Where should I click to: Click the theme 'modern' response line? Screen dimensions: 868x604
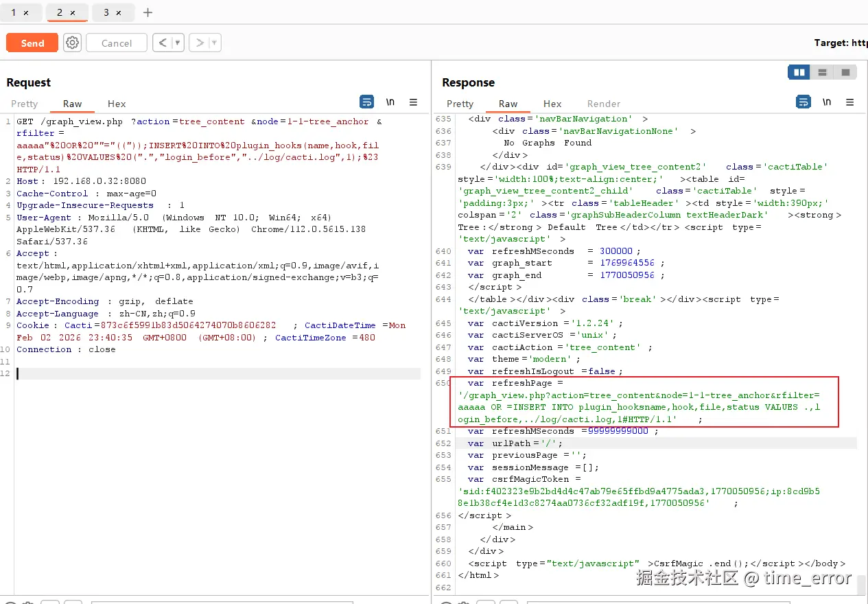(524, 359)
